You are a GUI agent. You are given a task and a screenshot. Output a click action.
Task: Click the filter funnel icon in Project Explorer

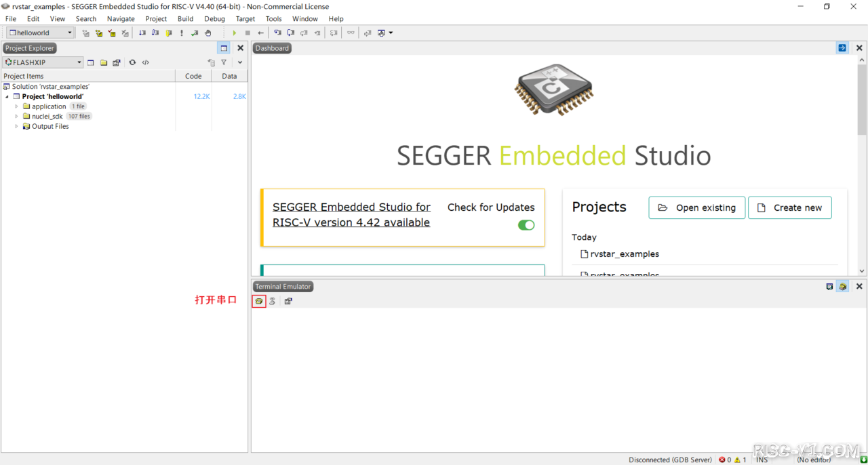[x=224, y=62]
